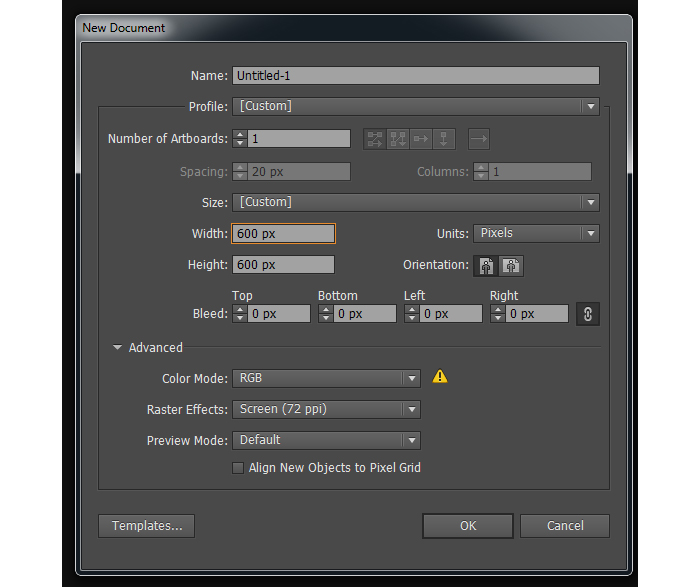This screenshot has width=700, height=587.
Task: Collapse the Advanced section triangle
Action: coord(118,348)
